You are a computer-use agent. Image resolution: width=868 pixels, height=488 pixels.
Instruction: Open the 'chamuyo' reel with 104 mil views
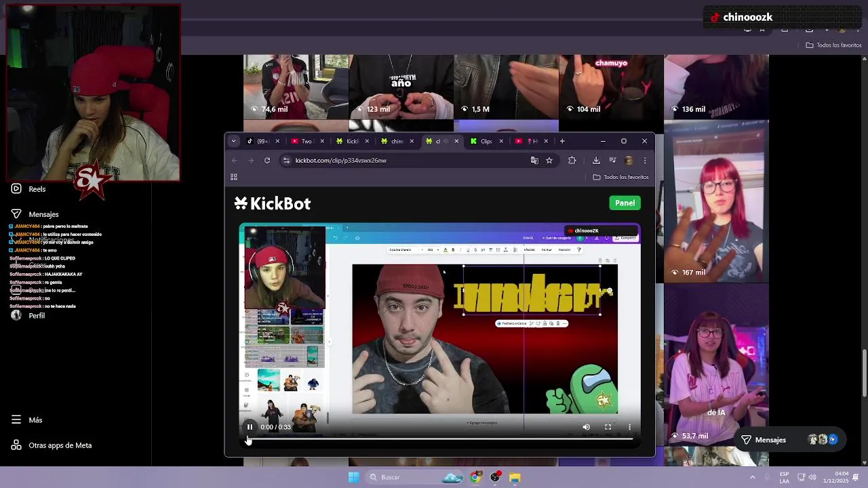pos(611,87)
